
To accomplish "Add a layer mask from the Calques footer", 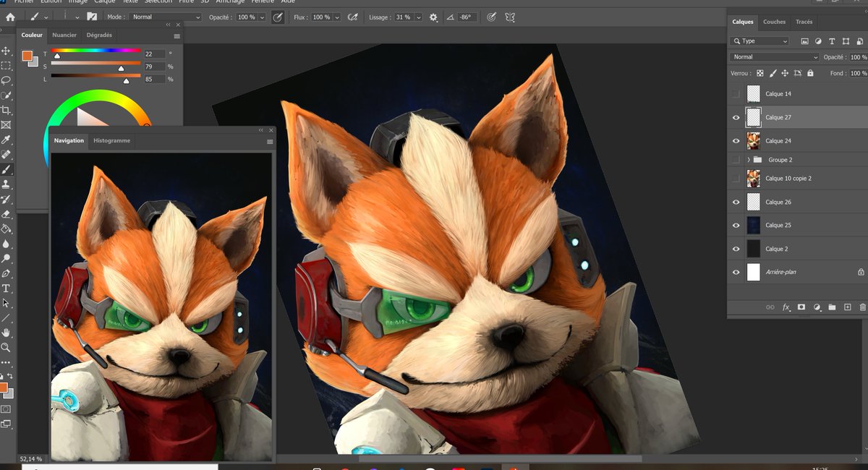I will click(x=801, y=307).
